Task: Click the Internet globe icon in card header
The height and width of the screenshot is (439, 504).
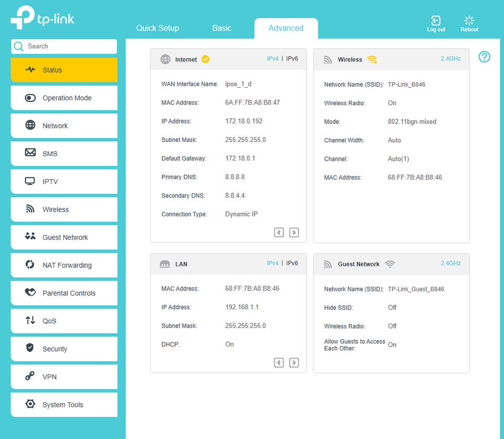Action: (165, 59)
